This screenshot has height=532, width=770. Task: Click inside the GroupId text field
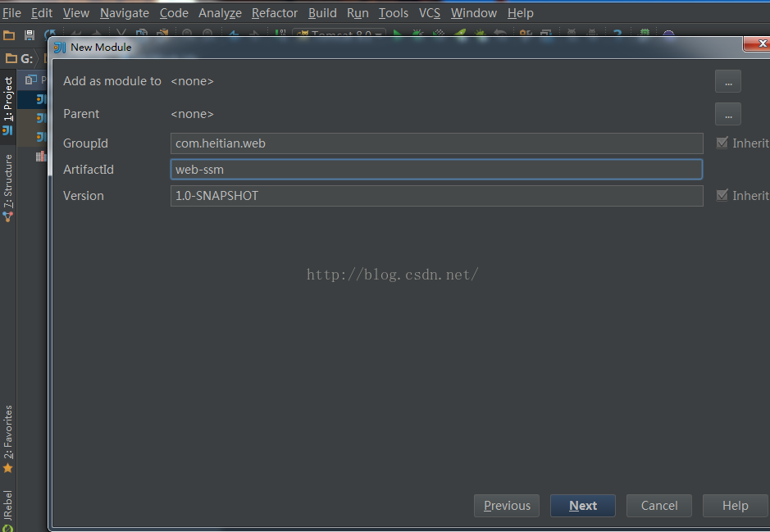tap(436, 143)
